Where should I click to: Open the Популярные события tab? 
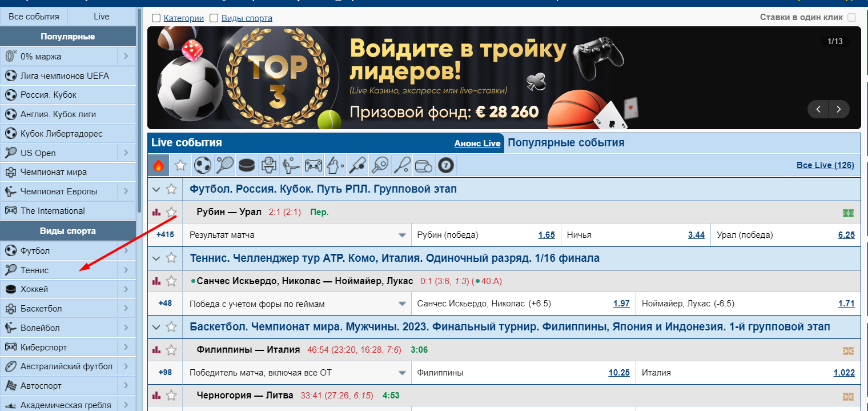point(566,143)
